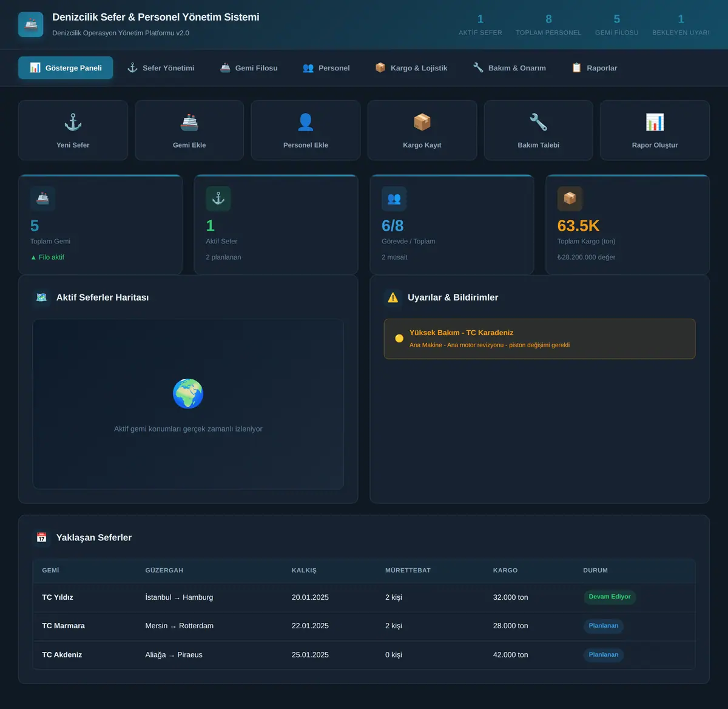Switch to the Gemi Filosu tab
The image size is (728, 709).
tap(249, 68)
